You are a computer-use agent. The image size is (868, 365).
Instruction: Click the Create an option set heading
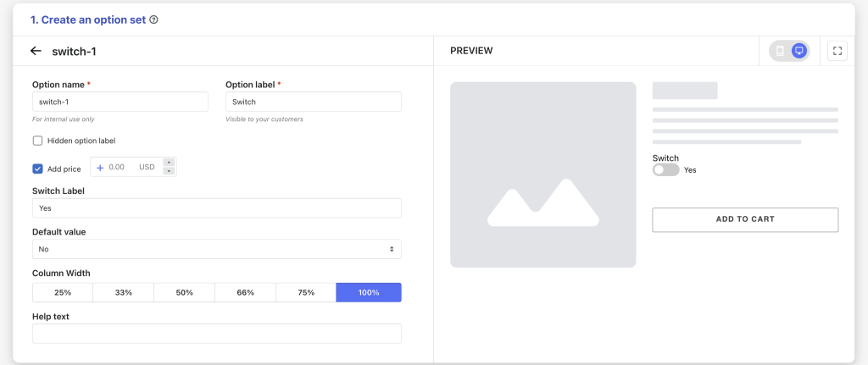(x=88, y=20)
